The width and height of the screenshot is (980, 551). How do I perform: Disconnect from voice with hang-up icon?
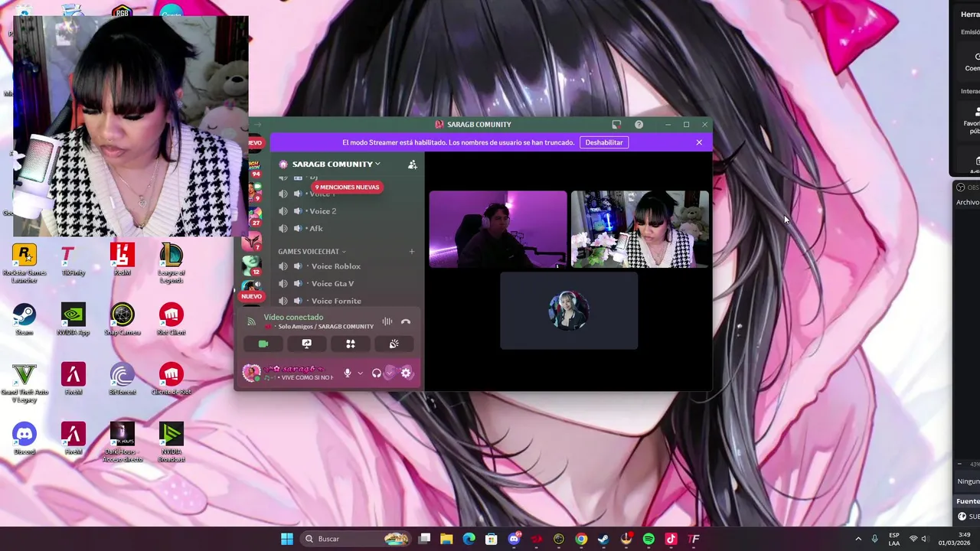tap(406, 321)
